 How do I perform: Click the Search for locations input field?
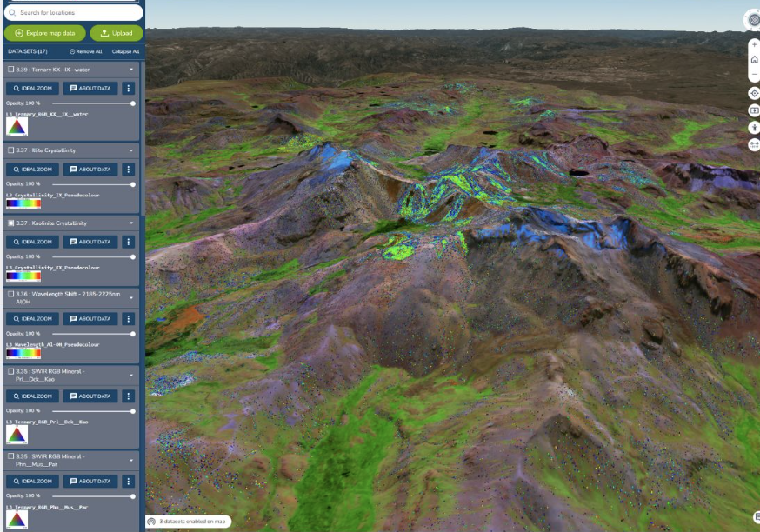(x=74, y=12)
